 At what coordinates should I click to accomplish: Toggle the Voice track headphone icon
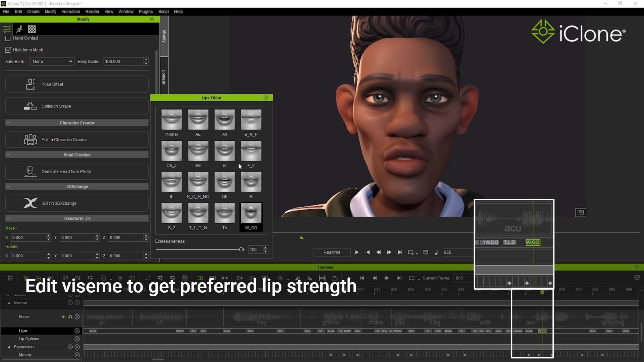point(70,317)
